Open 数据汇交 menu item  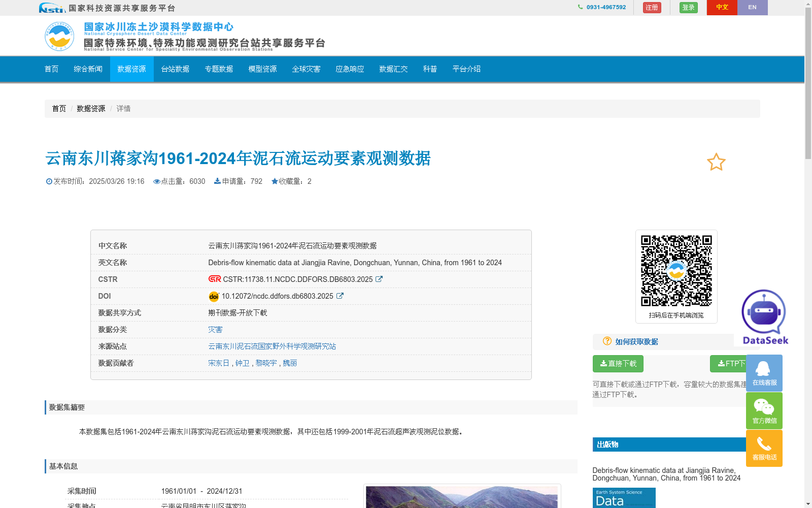(394, 69)
